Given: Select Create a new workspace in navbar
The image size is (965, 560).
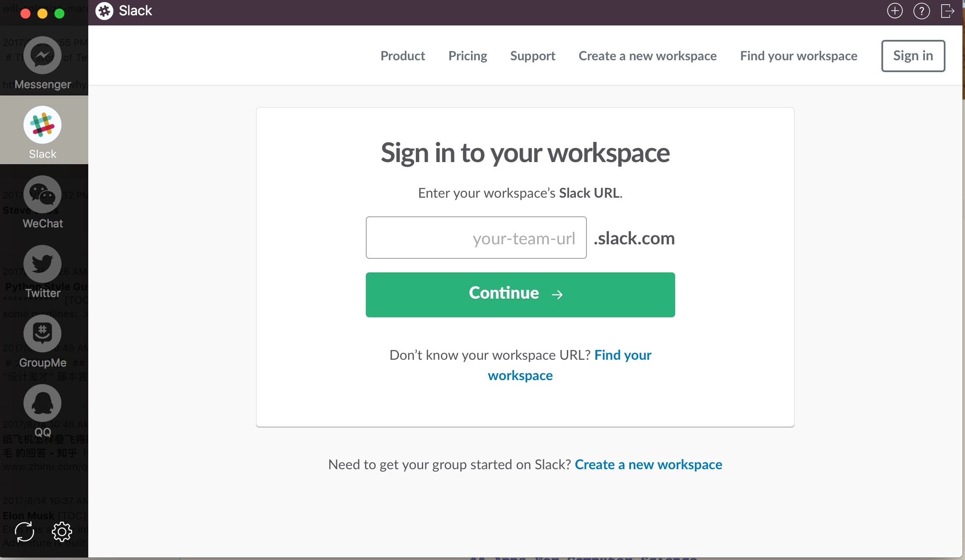Looking at the screenshot, I should (648, 56).
